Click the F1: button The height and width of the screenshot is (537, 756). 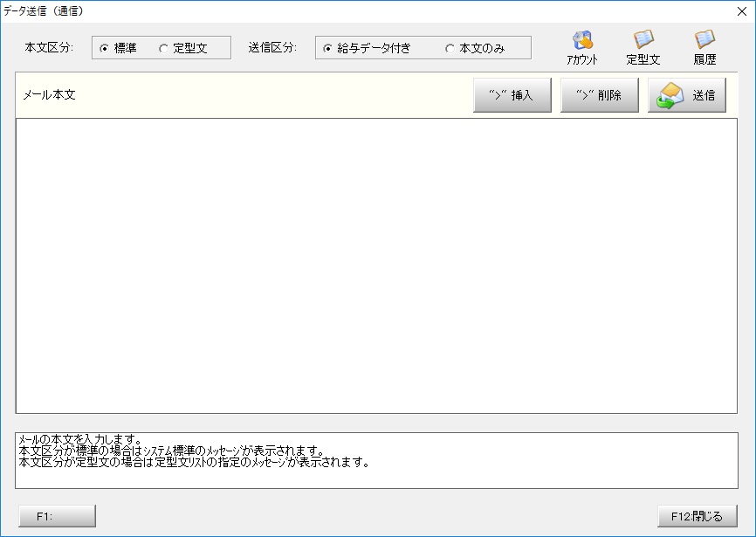tap(58, 516)
